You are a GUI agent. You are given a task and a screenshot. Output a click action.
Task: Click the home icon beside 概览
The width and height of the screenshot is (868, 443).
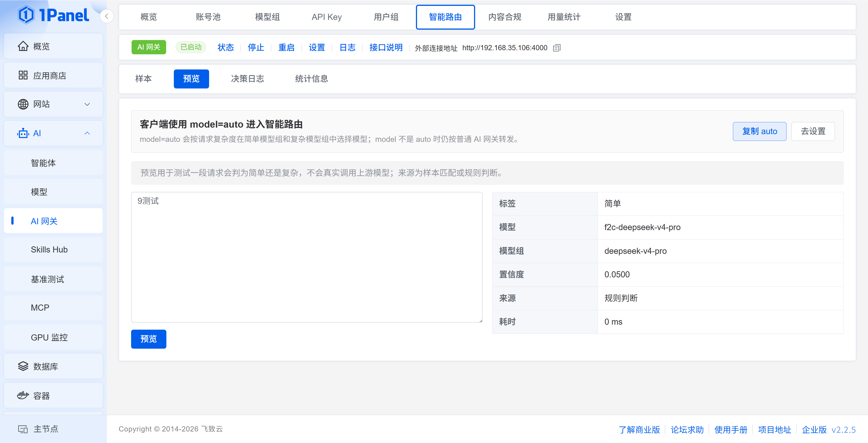pos(23,46)
